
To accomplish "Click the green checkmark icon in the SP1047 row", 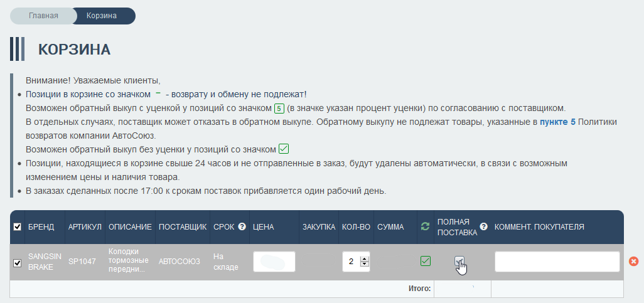I will coord(426,261).
